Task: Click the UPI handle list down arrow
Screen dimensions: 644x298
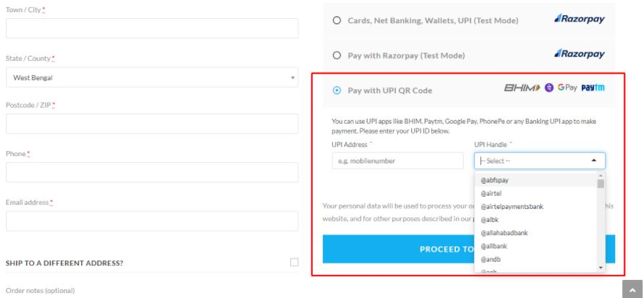Action: point(601,267)
